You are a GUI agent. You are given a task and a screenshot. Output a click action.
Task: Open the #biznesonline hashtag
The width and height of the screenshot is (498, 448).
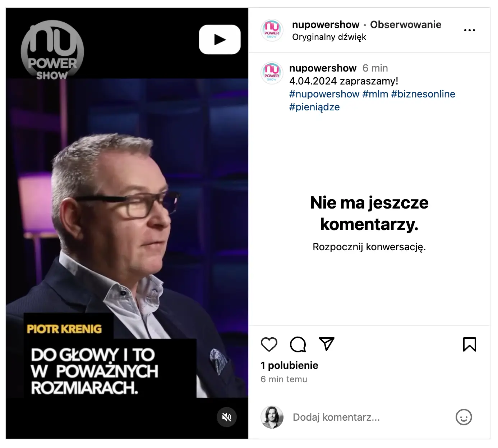coord(423,94)
